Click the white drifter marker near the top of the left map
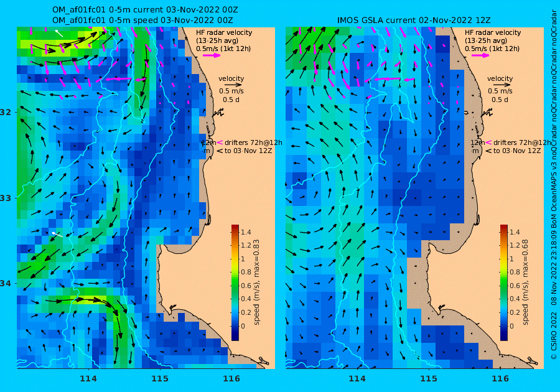The height and width of the screenshot is (392, 560). (x=59, y=33)
